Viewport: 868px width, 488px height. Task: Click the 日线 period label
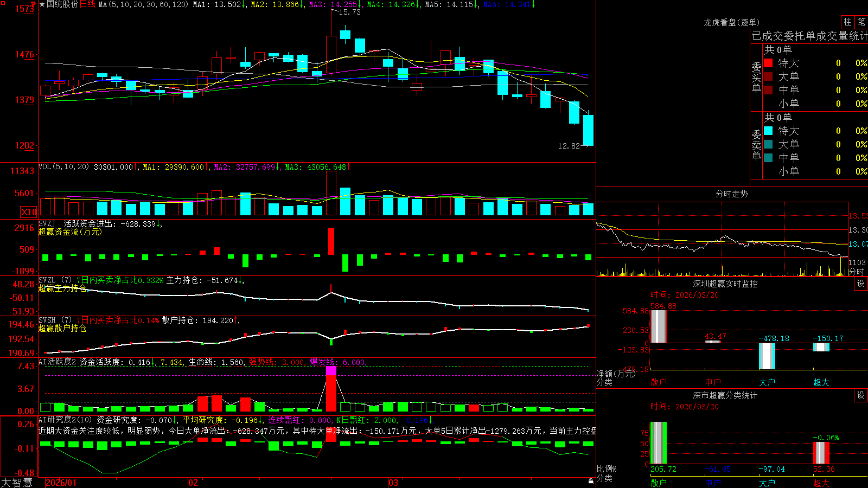pos(87,4)
